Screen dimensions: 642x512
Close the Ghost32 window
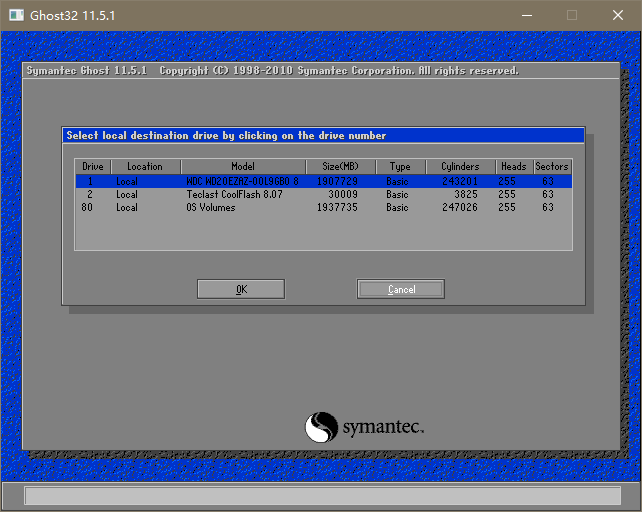617,15
